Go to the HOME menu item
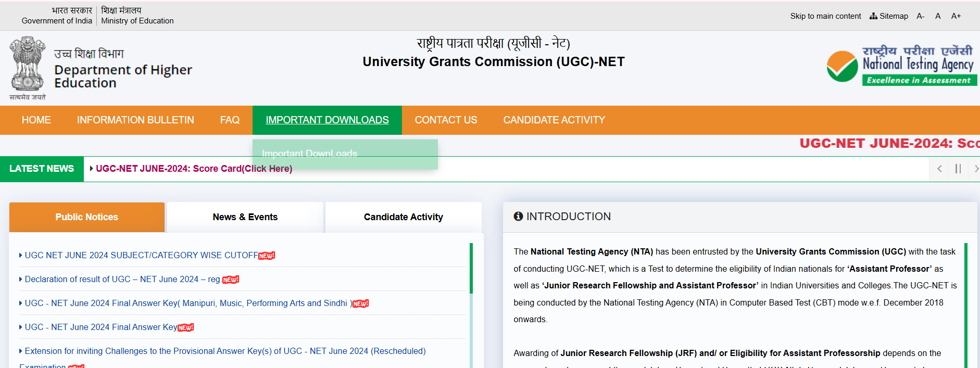This screenshot has width=980, height=368. [x=36, y=120]
